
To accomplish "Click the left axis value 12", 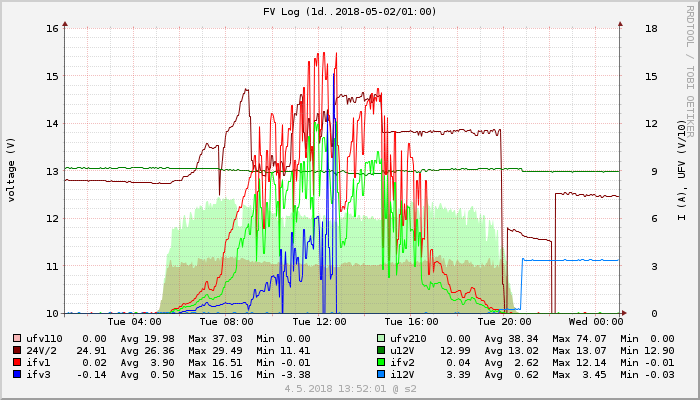I will (52, 219).
